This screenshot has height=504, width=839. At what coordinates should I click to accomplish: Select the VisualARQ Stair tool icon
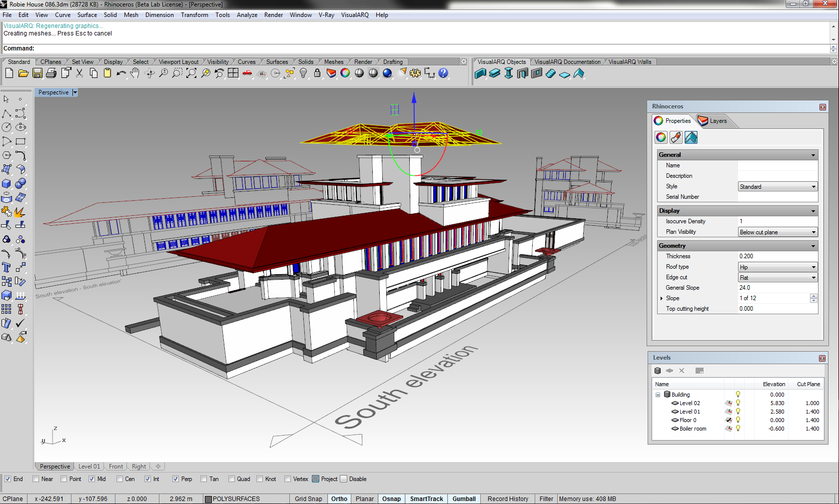[550, 73]
